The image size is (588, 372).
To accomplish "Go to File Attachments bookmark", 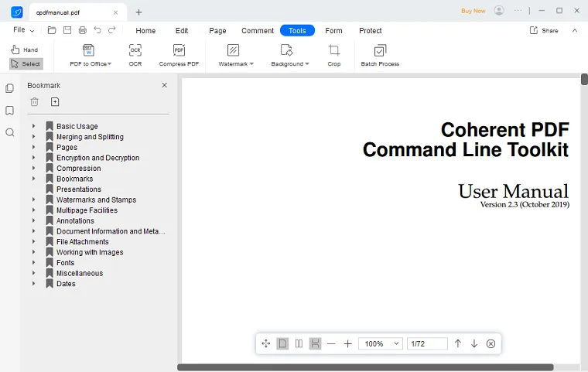I will (83, 241).
